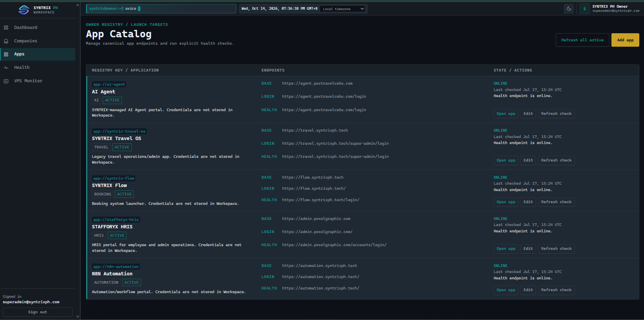
Task: Click the Health pulse icon
Action: pyautogui.click(x=6, y=68)
